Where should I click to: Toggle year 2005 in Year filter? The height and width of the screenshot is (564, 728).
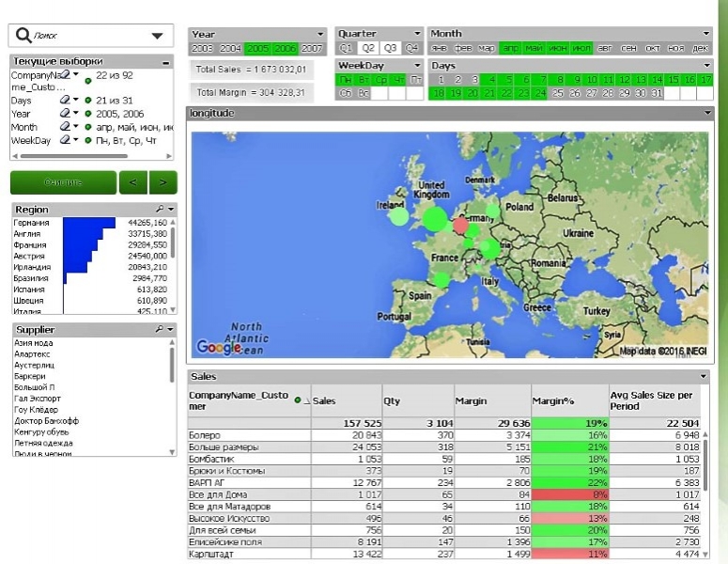pos(258,48)
